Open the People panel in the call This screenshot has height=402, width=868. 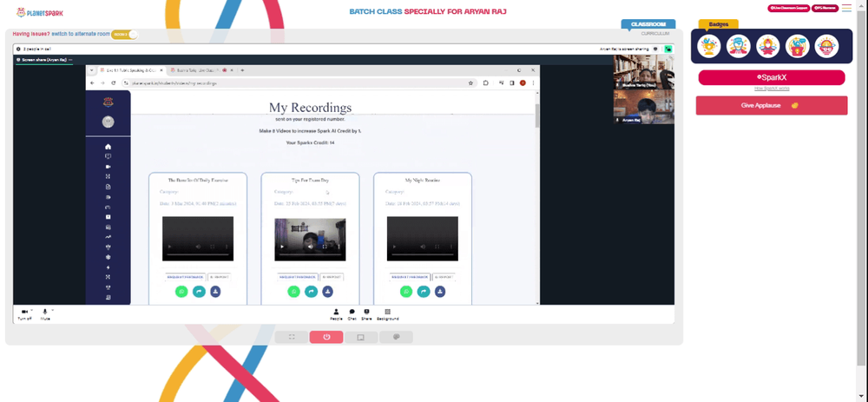[x=336, y=314]
